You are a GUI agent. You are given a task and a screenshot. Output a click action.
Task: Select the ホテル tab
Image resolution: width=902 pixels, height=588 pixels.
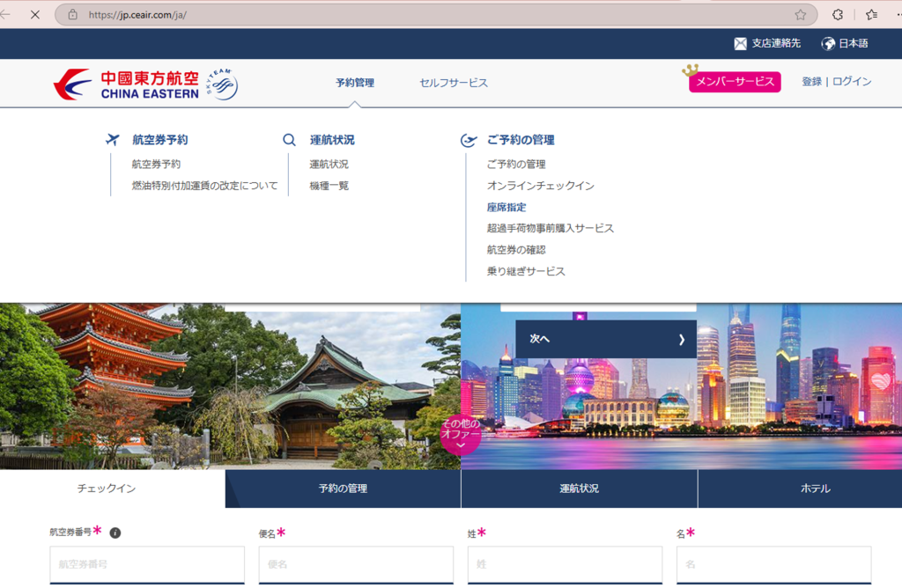coord(815,489)
